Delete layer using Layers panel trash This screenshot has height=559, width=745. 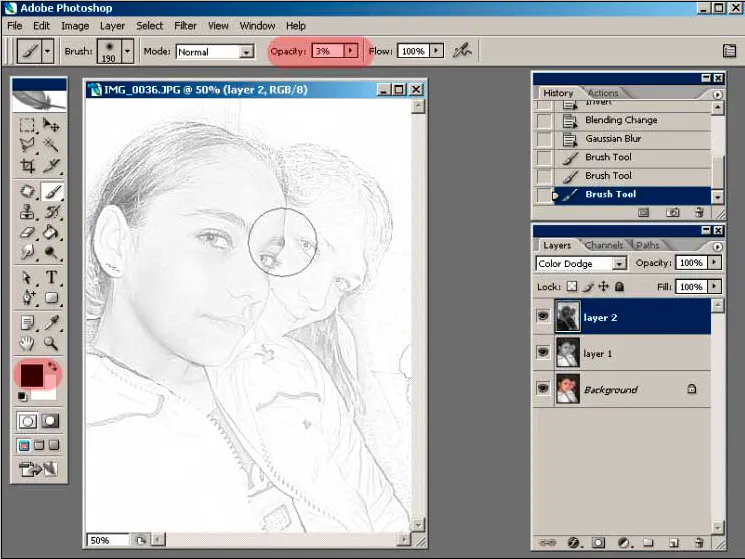point(698,542)
